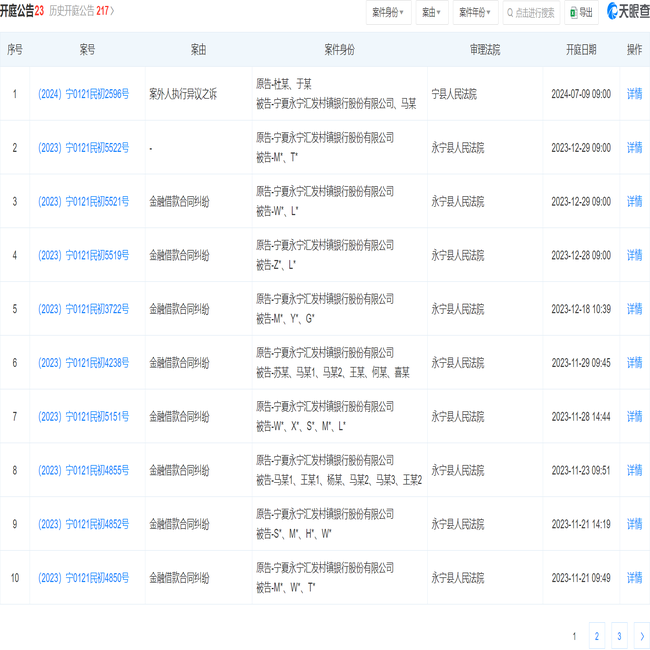The image size is (650, 650).
Task: Jump to page 2
Action: point(597,636)
